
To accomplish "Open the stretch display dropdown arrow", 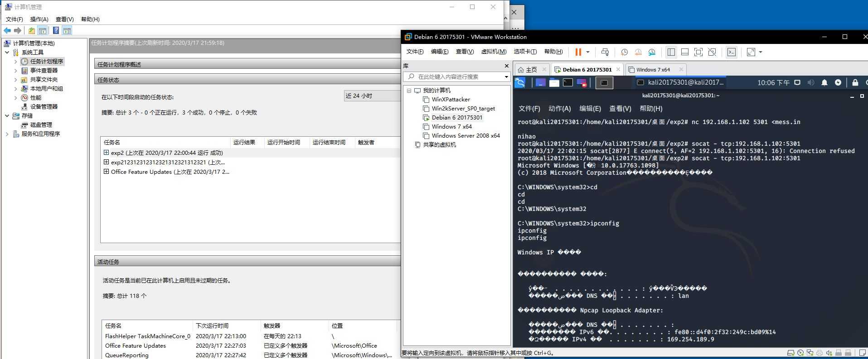I will coord(761,52).
